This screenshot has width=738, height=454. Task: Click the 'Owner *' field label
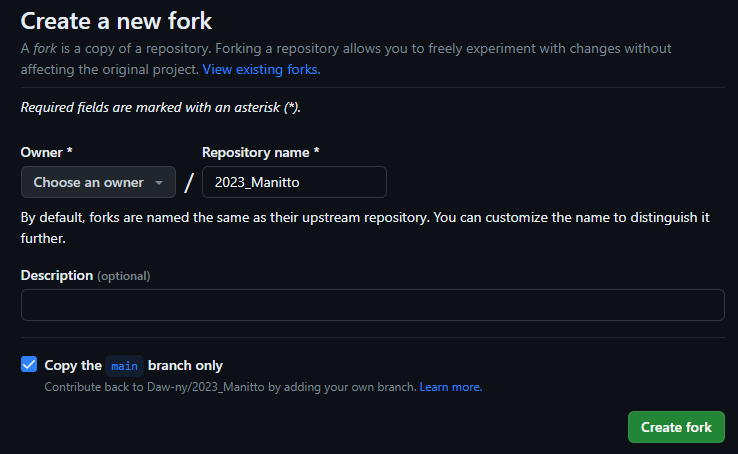tap(46, 152)
